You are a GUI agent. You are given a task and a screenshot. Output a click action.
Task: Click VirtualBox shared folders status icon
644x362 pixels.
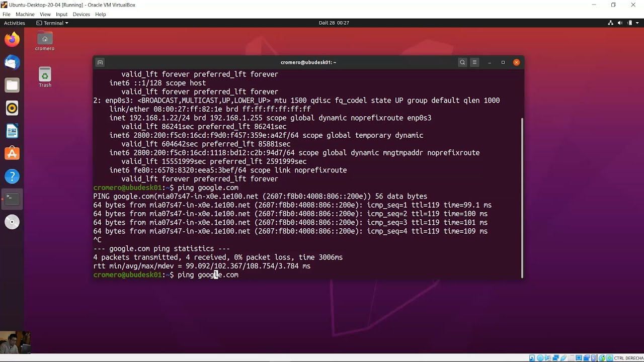(571, 358)
